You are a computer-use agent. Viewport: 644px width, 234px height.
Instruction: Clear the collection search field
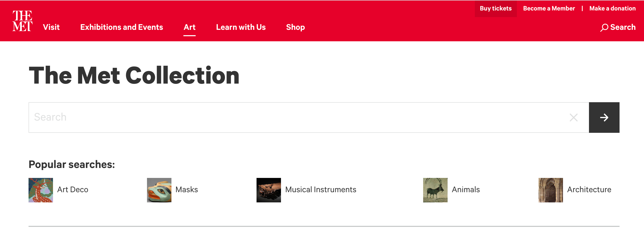point(573,118)
